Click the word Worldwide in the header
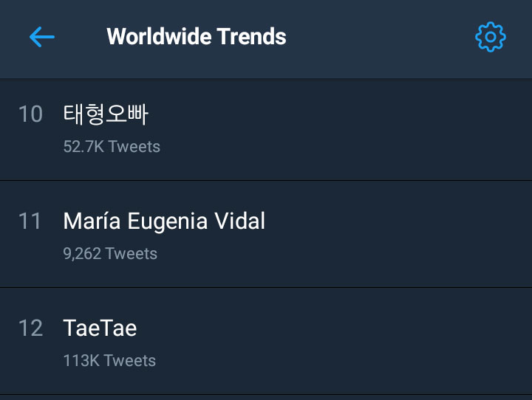532x400 pixels. click(x=160, y=37)
